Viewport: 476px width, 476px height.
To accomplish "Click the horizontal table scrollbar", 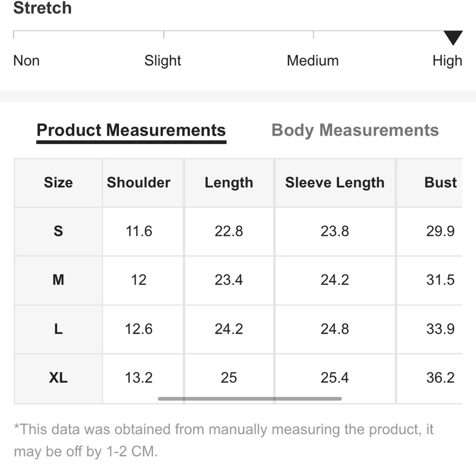I will click(250, 398).
